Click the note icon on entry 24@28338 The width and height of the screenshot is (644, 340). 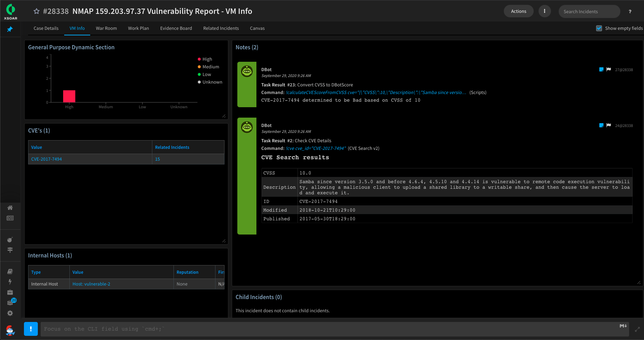(601, 125)
